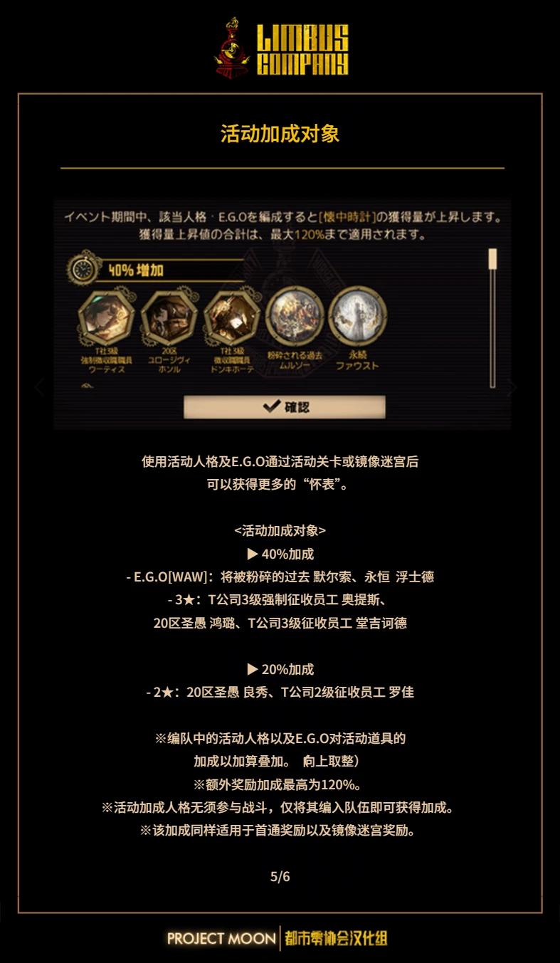Click the ▶ 40%加成 list heading
This screenshot has width=560, height=963.
coord(280,554)
